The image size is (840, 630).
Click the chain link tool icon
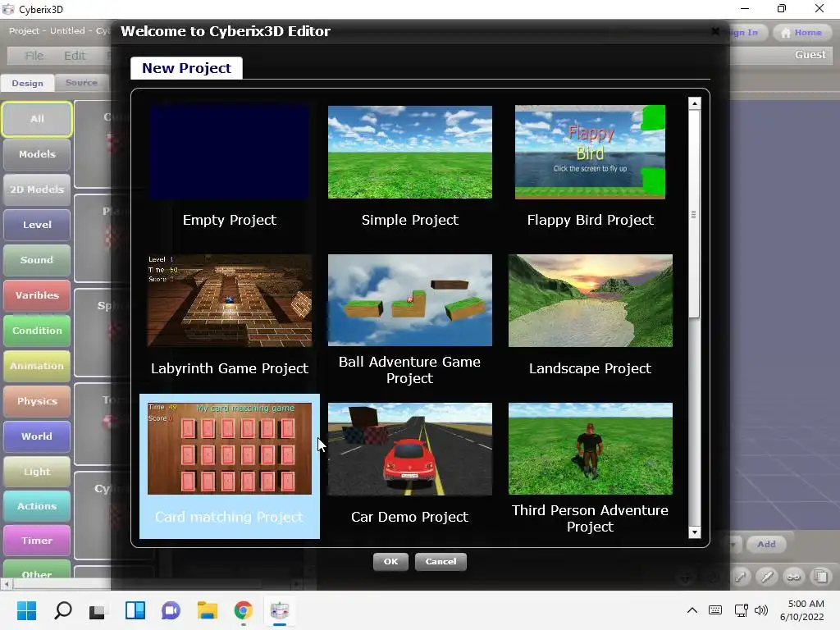[x=793, y=577]
